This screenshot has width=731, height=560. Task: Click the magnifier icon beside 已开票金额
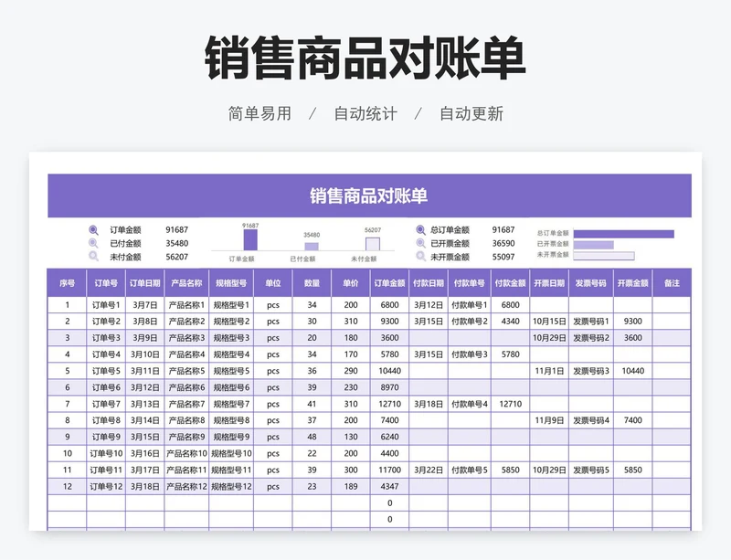[420, 243]
